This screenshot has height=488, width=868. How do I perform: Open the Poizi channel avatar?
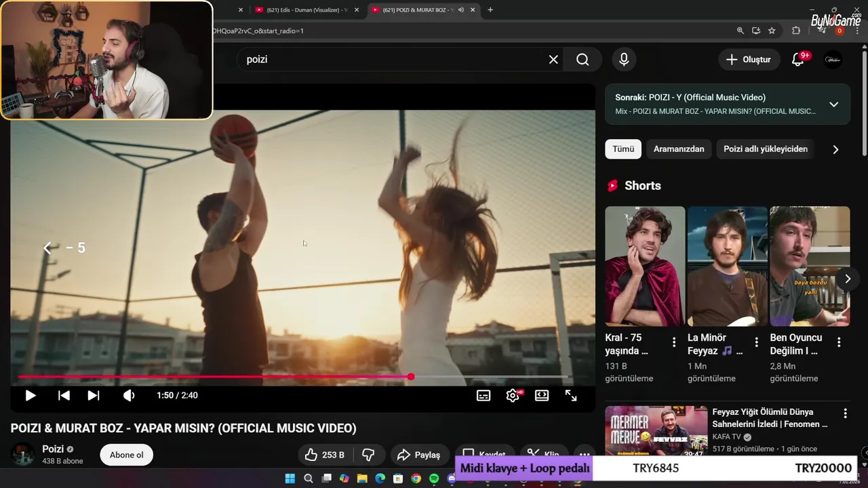[x=22, y=455]
